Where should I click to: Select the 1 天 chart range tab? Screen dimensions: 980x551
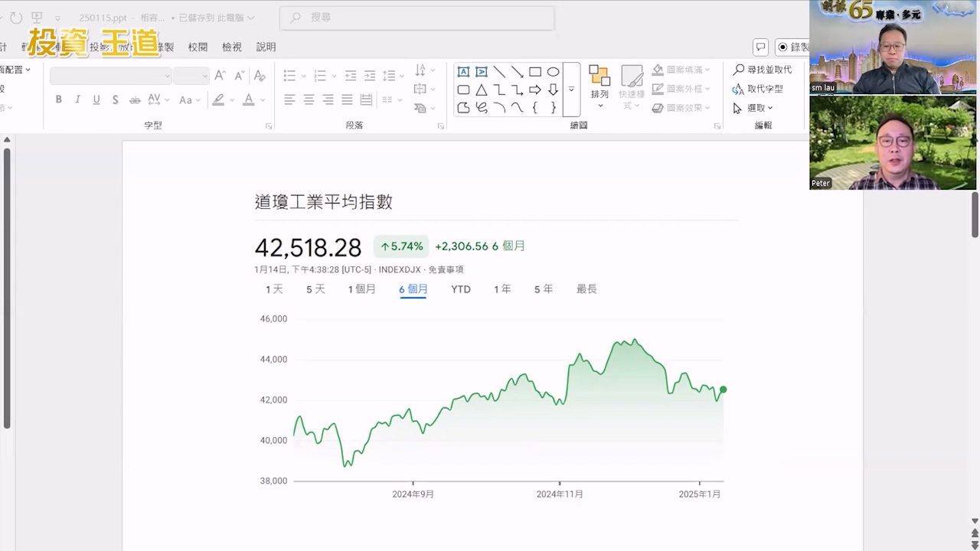coord(274,289)
